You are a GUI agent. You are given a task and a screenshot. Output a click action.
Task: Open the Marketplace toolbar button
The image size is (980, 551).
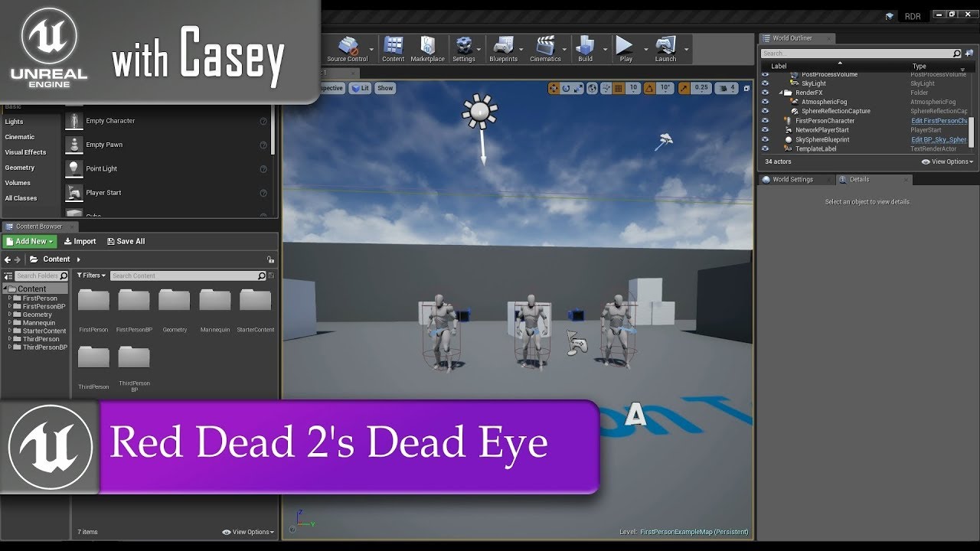[427, 48]
